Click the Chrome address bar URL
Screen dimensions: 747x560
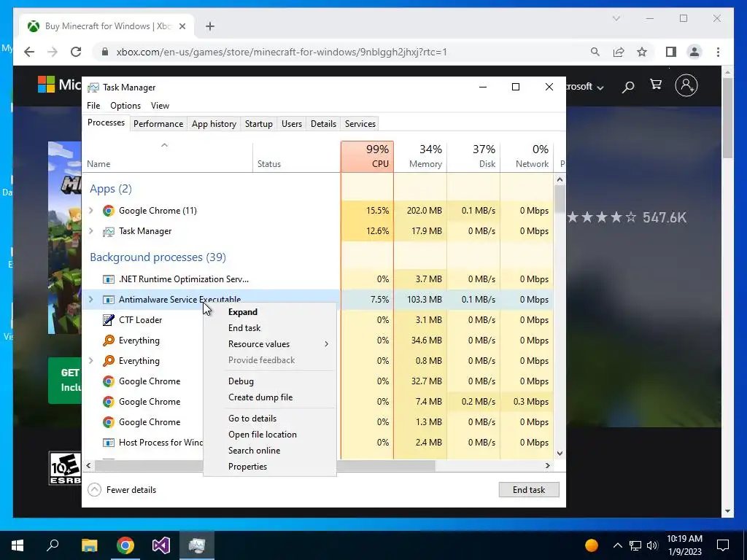point(282,52)
